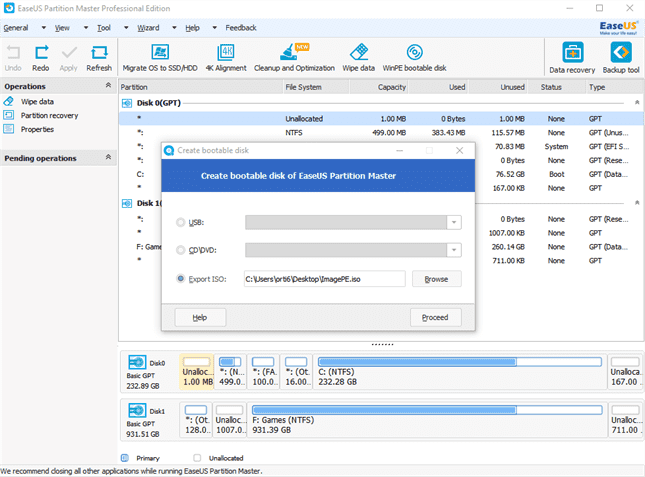Select the 499 MB NTFS partition block
645x477 pixels.
coord(231,372)
